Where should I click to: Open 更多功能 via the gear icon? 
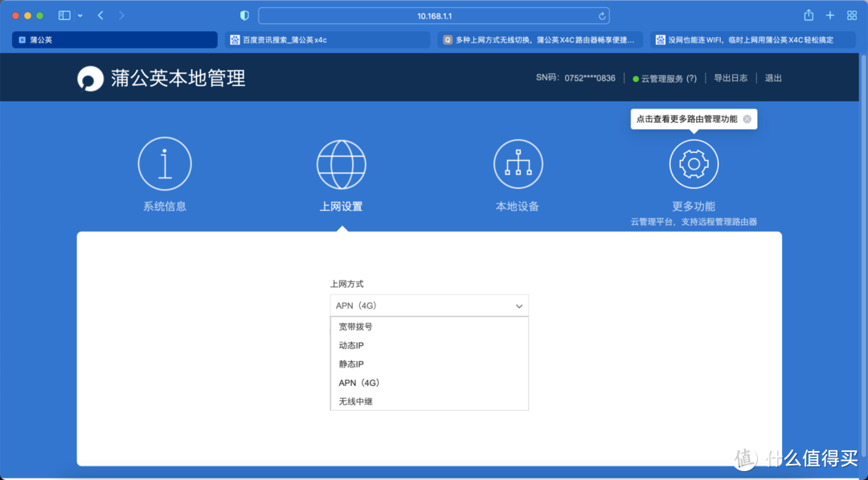[x=694, y=163]
